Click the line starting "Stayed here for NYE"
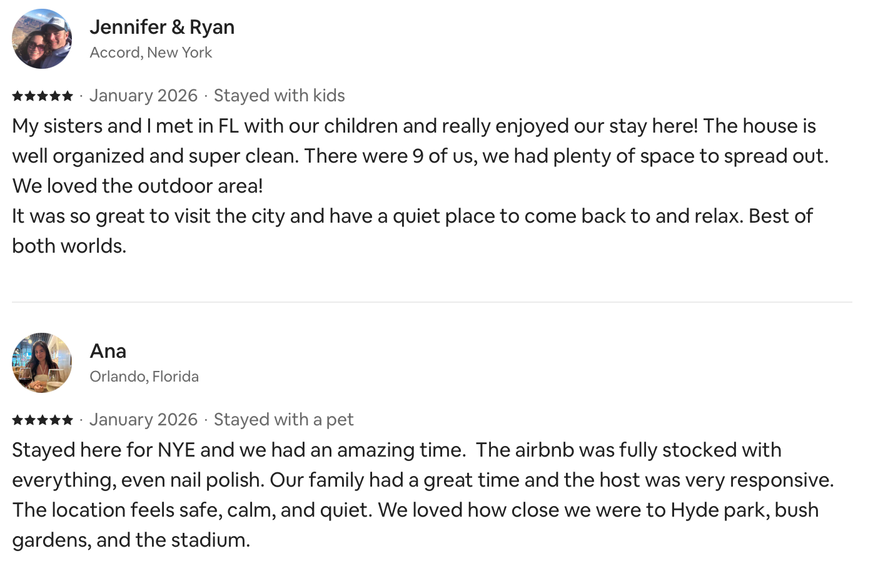The image size is (873, 588). point(396,450)
